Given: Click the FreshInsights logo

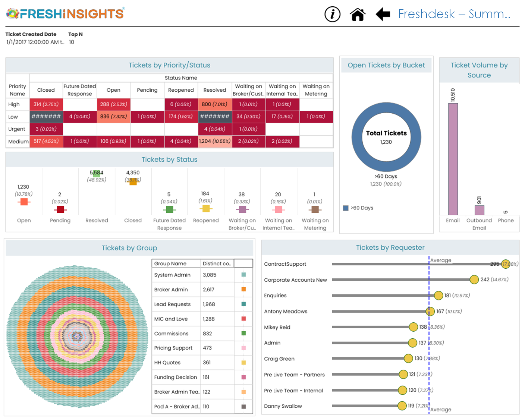Looking at the screenshot, I should coord(65,14).
